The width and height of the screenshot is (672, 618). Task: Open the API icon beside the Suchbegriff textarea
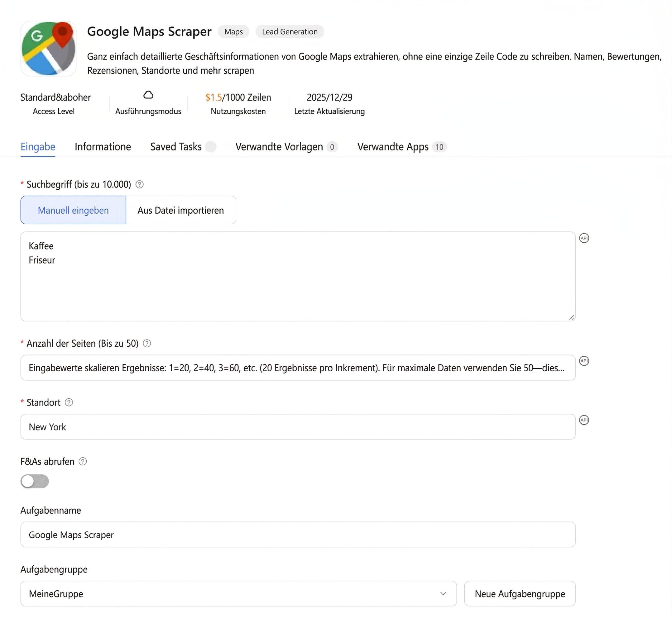click(x=584, y=238)
